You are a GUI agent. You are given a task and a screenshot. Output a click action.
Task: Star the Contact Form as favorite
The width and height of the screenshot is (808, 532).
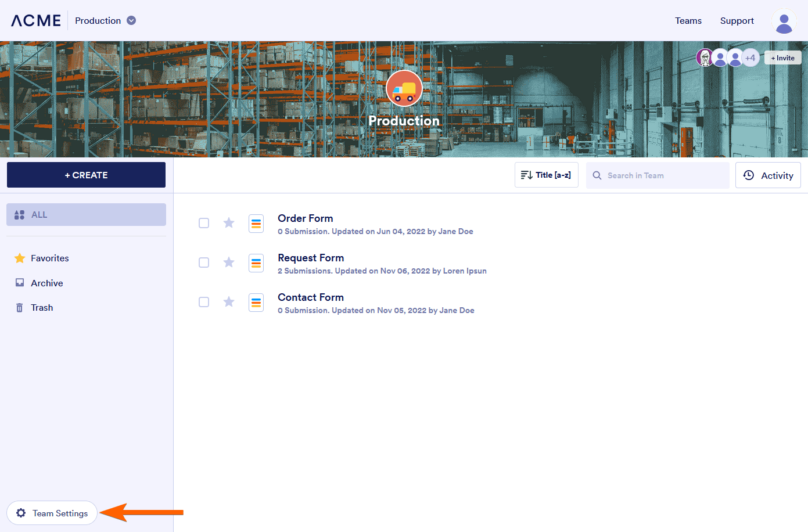click(229, 301)
